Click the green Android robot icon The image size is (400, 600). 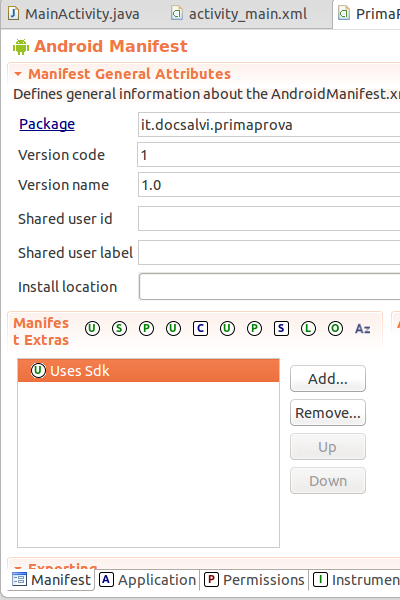[x=21, y=47]
